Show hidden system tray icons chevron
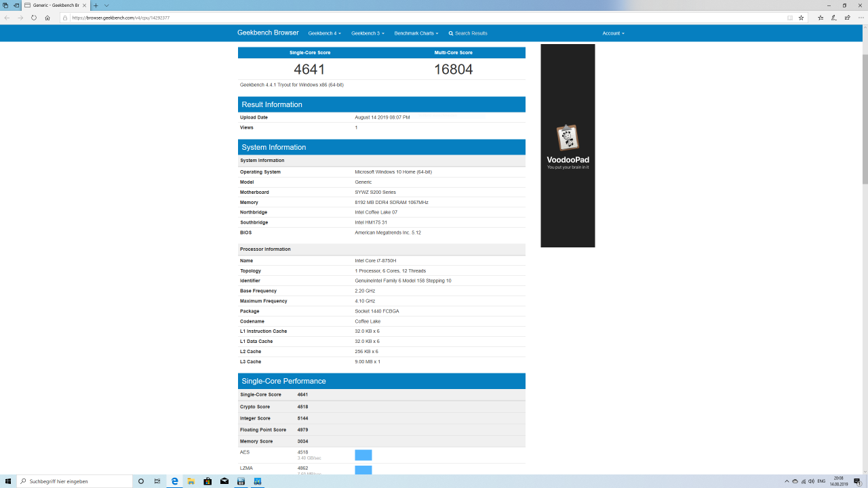The image size is (868, 488). click(x=787, y=481)
